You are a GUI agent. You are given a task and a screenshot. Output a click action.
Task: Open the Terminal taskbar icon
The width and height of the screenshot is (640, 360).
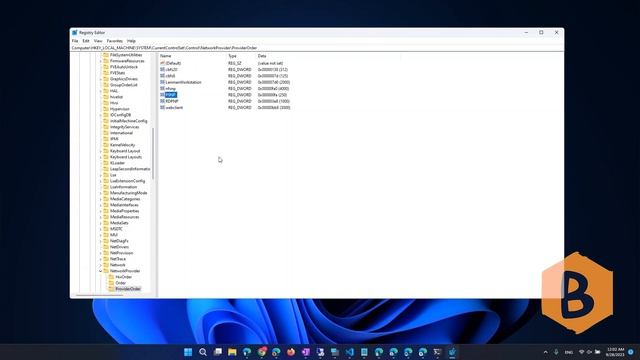438,352
